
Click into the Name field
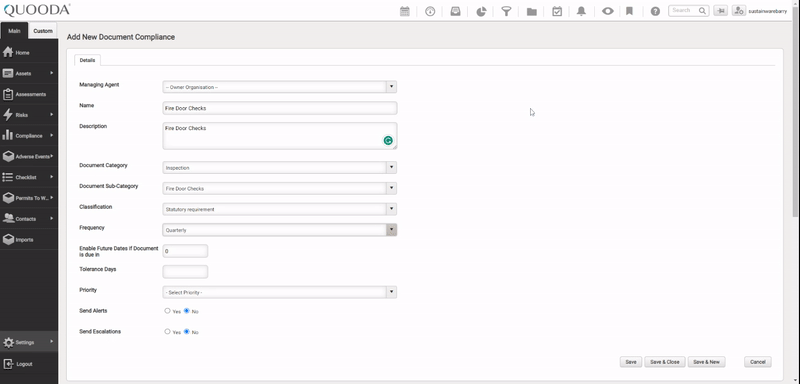click(x=280, y=108)
